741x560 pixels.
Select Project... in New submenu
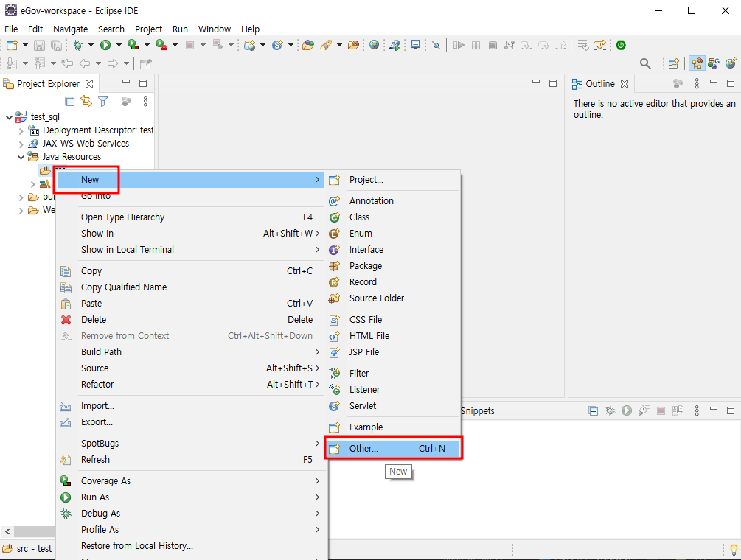click(x=392, y=180)
